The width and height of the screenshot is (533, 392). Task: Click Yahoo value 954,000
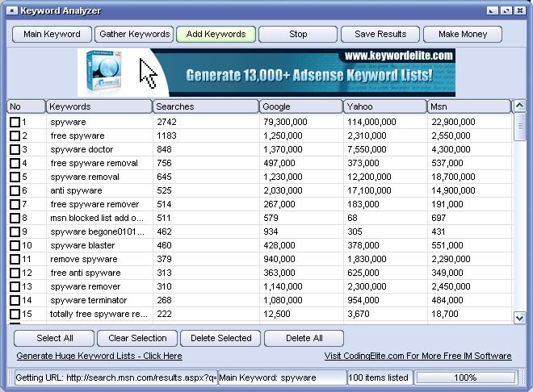363,300
